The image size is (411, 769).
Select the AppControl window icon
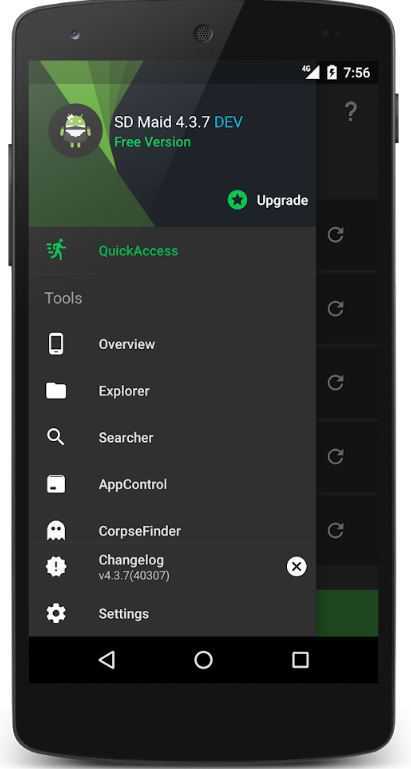pos(56,484)
